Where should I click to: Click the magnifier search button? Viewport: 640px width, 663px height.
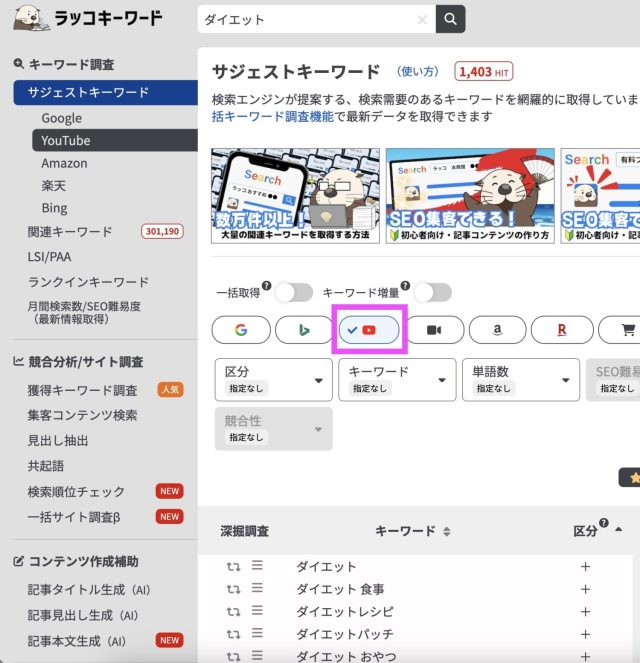(x=451, y=19)
